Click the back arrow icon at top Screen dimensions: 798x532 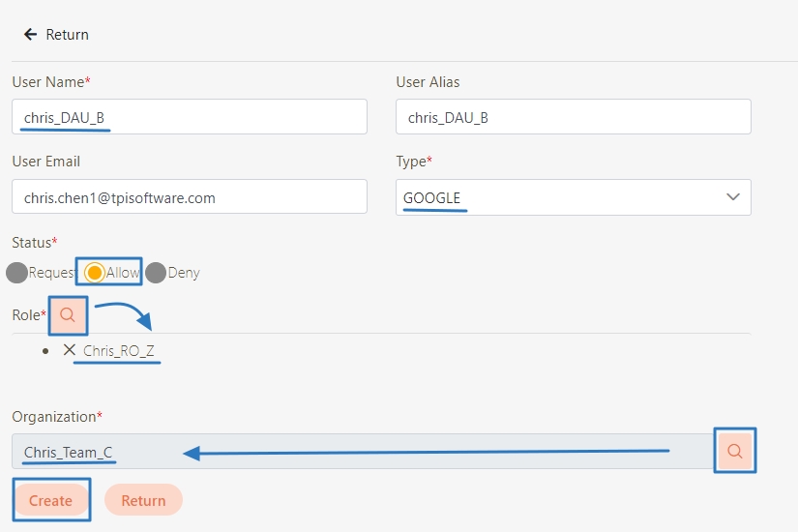(30, 35)
